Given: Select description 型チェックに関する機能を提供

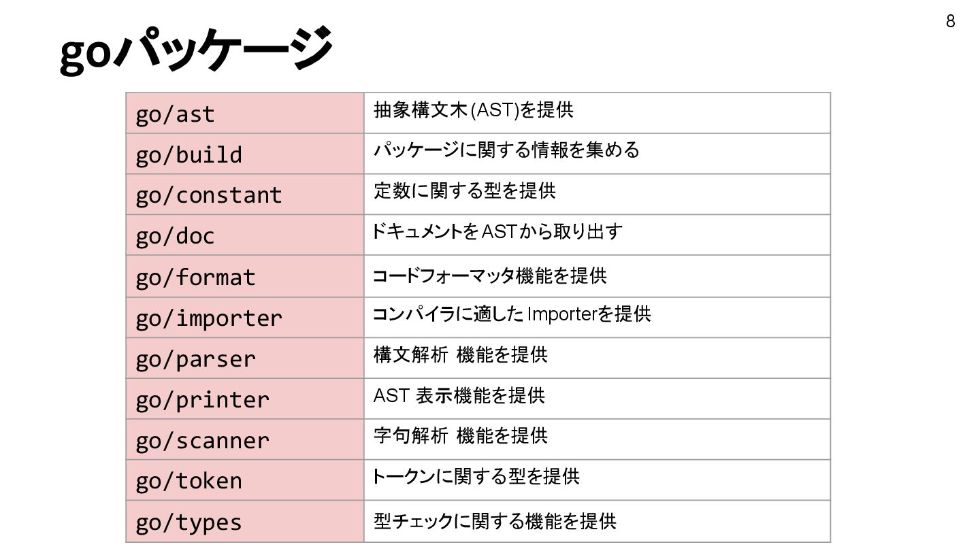Looking at the screenshot, I should (495, 521).
